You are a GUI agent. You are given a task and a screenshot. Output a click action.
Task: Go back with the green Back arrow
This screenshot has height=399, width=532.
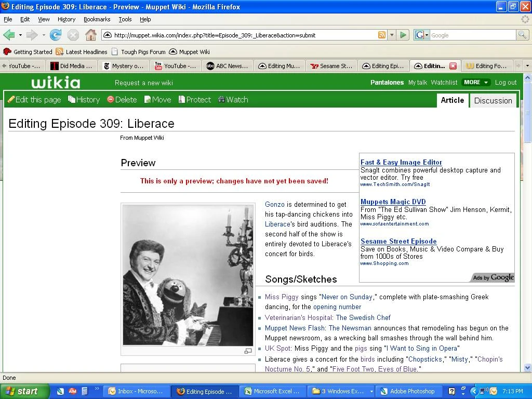point(9,35)
